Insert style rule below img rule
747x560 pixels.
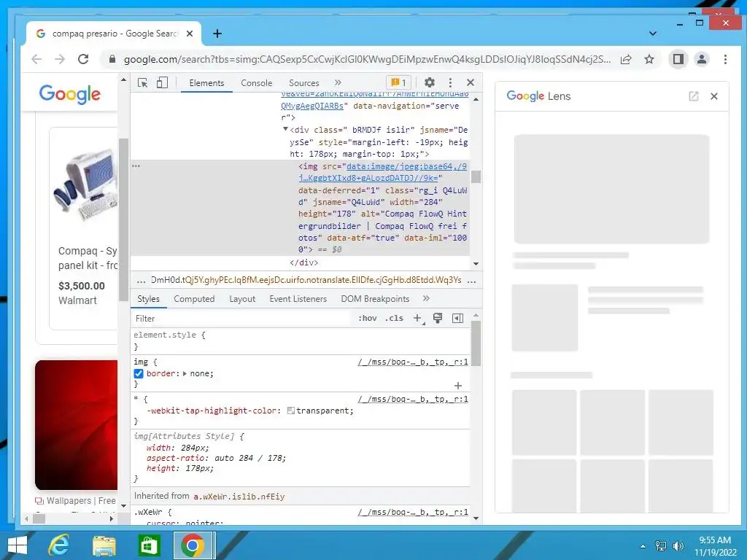coord(458,386)
